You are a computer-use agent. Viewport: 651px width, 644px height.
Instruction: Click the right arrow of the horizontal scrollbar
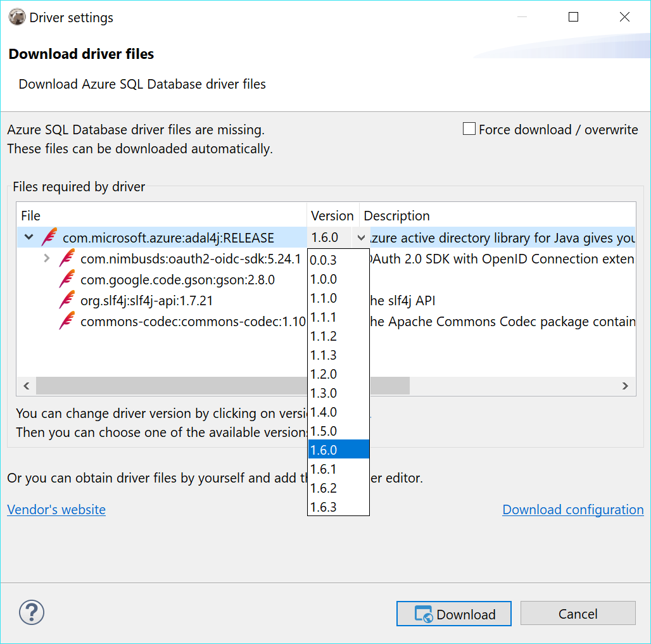click(625, 386)
